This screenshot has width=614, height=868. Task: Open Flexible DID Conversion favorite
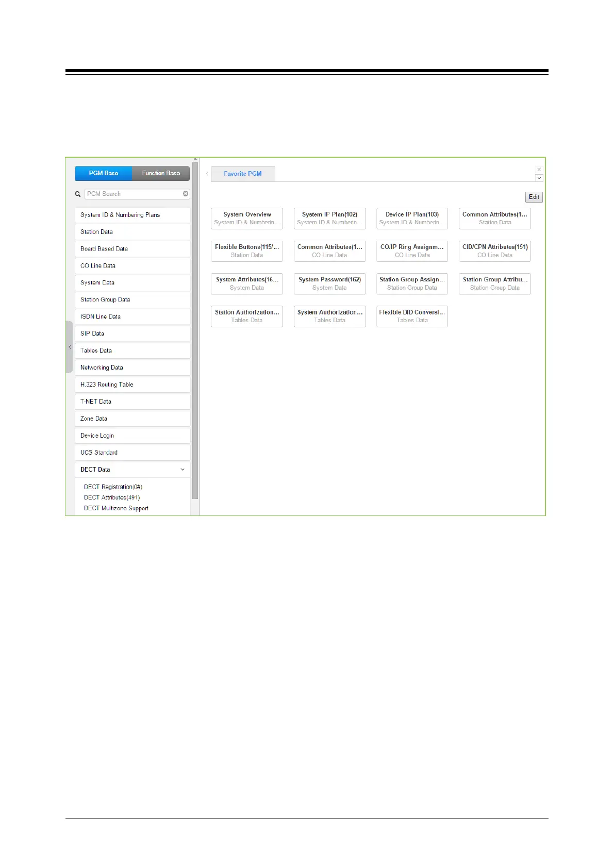(x=412, y=316)
